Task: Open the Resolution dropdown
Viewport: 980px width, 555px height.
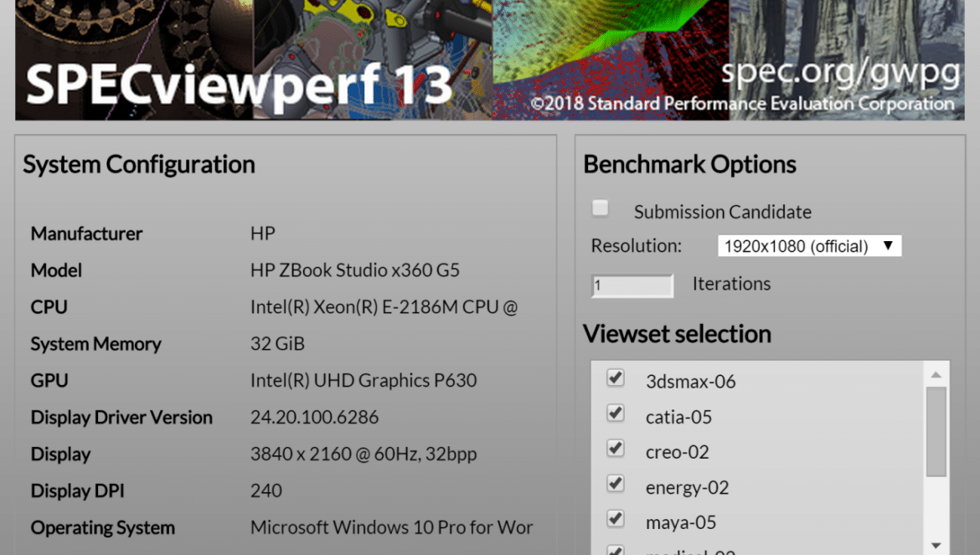Action: 809,246
